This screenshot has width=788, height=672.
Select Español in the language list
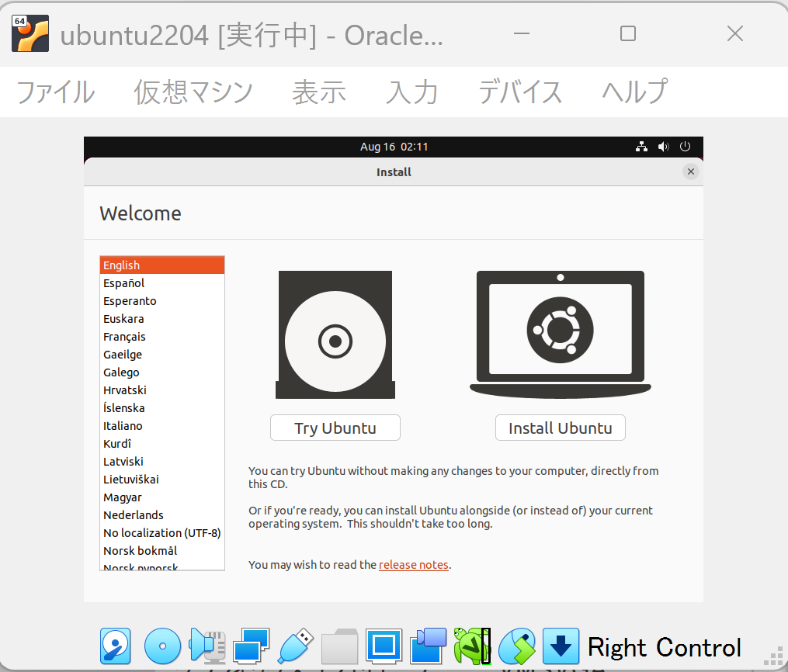pyautogui.click(x=162, y=283)
